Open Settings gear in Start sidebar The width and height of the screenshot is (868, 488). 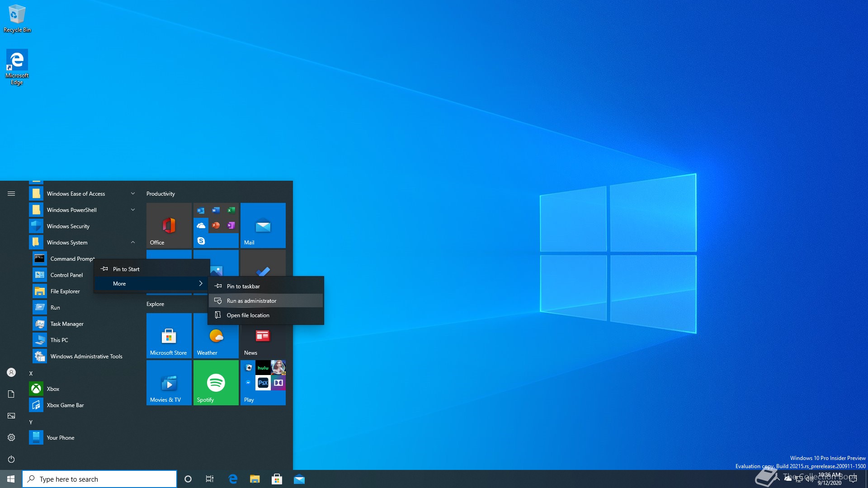pos(11,437)
